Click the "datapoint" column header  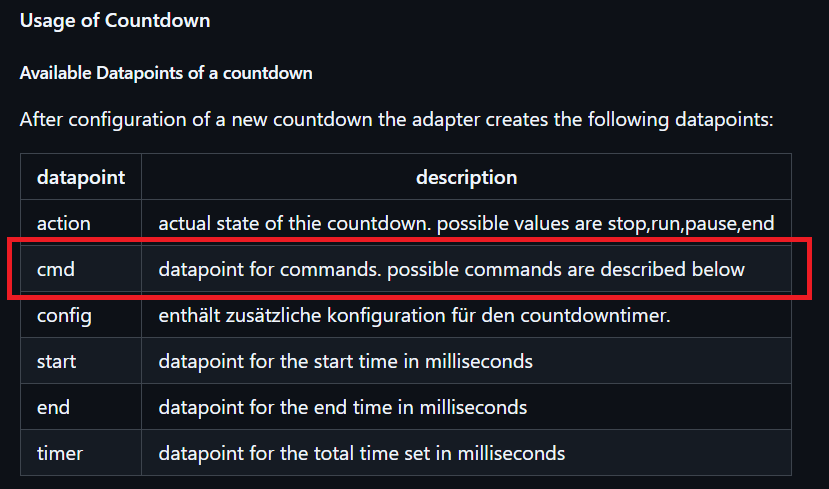coord(81,178)
